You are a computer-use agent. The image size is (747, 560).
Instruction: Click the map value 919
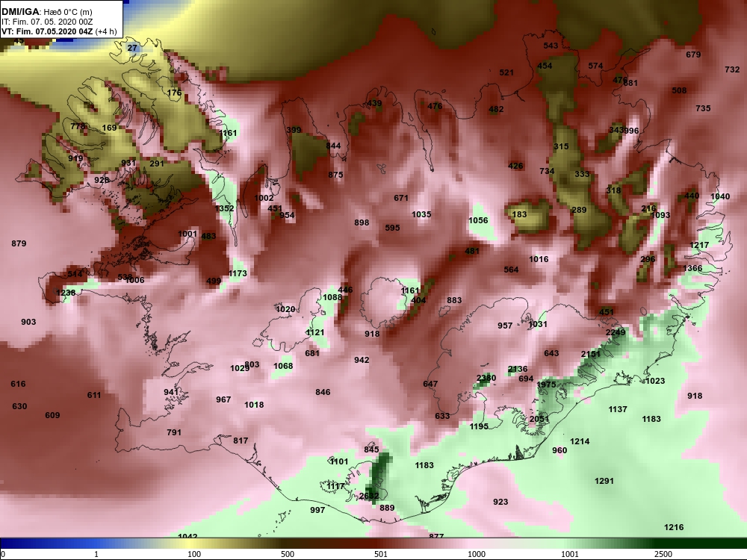[75, 158]
